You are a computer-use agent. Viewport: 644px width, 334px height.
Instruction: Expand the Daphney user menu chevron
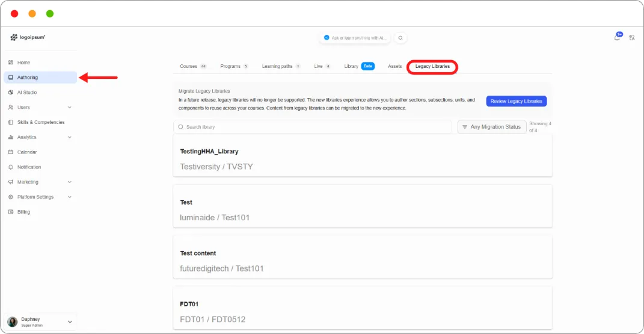(70, 322)
